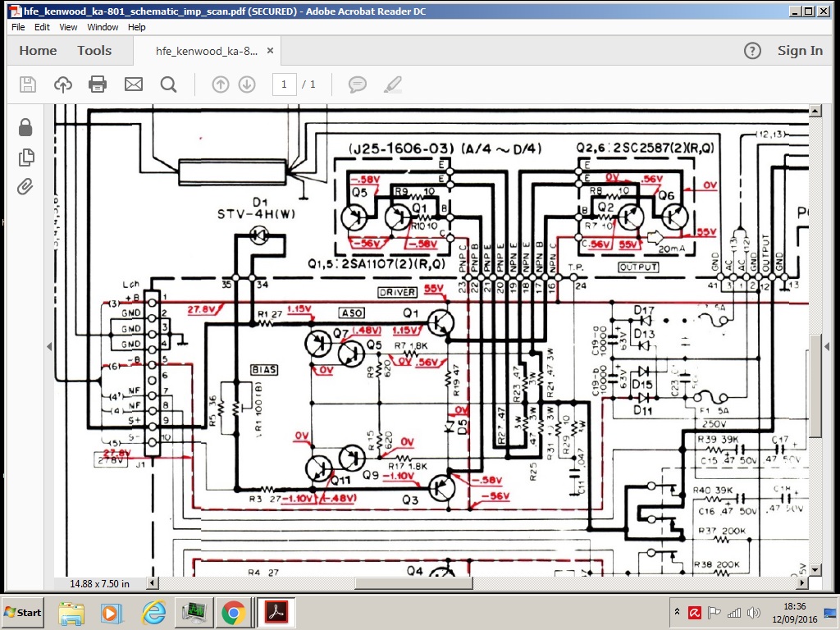Expand the left navigation pane arrow

49,347
